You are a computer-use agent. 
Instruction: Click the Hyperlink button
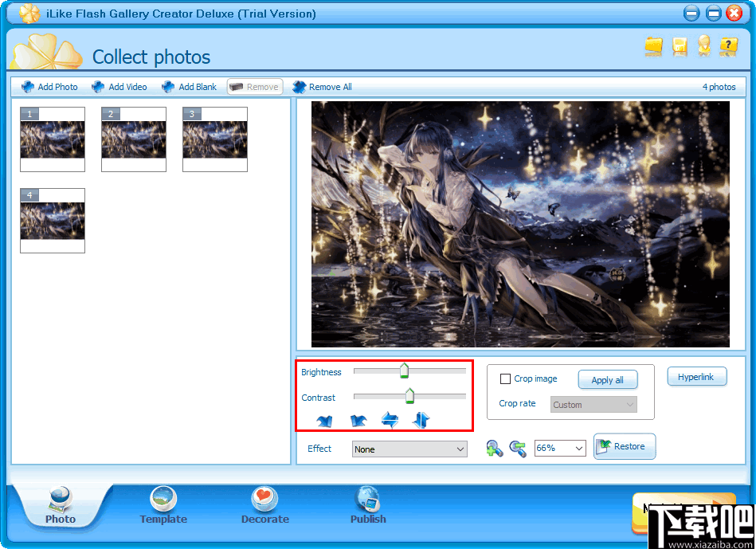[696, 376]
